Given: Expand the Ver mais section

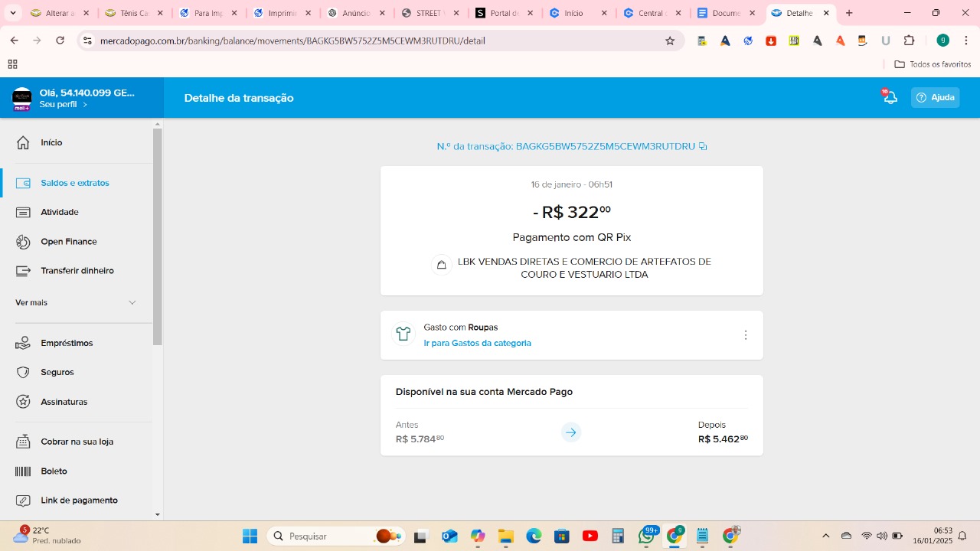Looking at the screenshot, I should [x=132, y=303].
